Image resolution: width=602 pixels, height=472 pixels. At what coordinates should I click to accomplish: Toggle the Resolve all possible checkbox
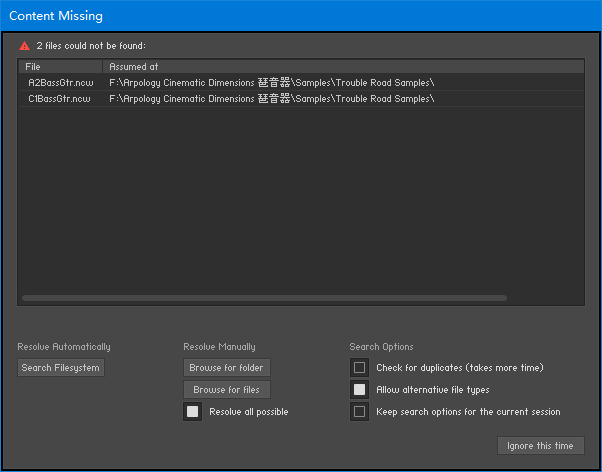[193, 412]
